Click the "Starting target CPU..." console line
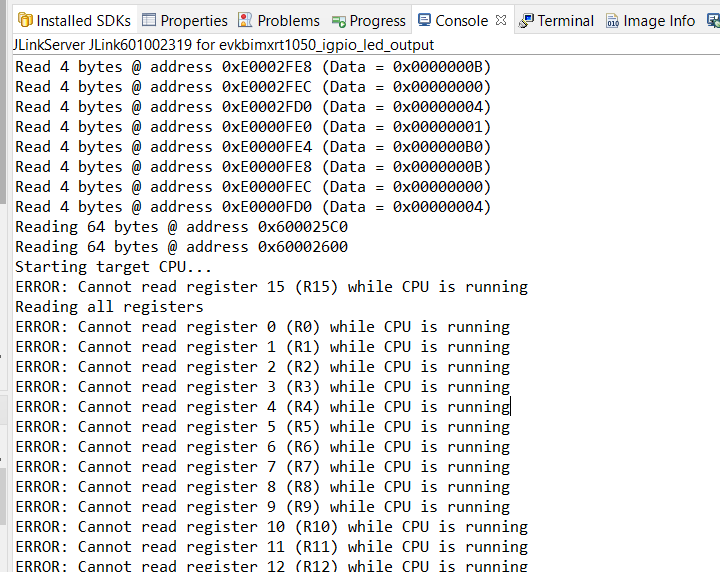Viewport: 720px width, 572px height. tap(113, 267)
